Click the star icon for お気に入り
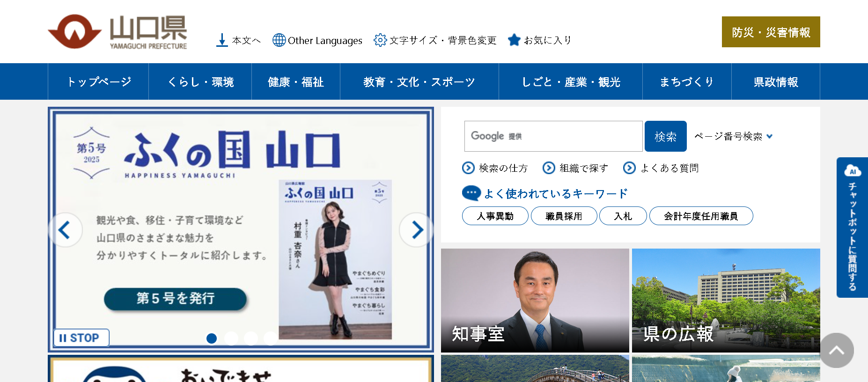 [514, 40]
